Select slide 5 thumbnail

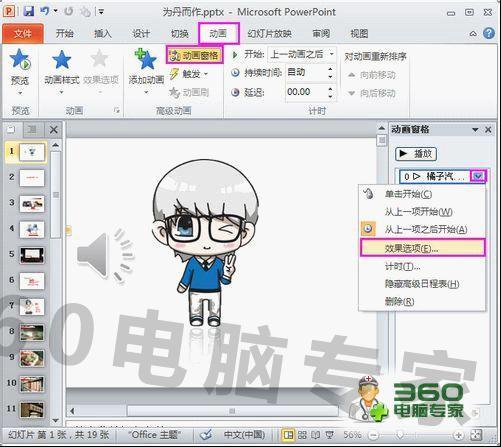point(32,255)
